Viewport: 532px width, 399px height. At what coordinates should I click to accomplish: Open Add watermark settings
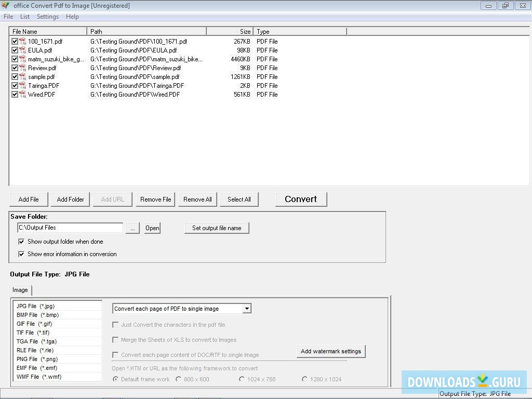331,352
